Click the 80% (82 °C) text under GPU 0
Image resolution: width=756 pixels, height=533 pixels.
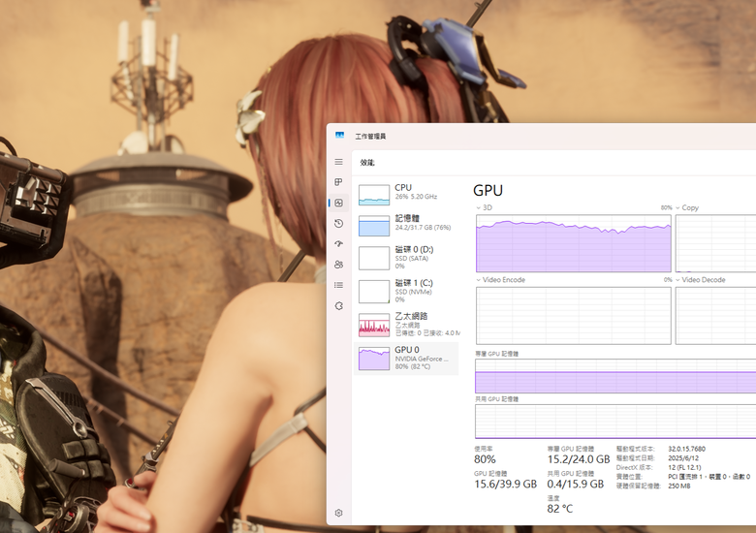413,366
